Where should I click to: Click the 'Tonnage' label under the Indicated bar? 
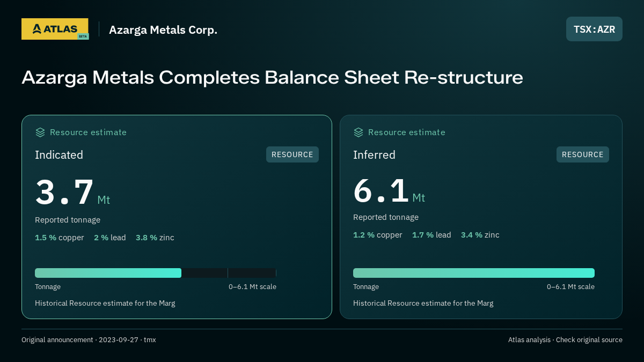click(48, 287)
